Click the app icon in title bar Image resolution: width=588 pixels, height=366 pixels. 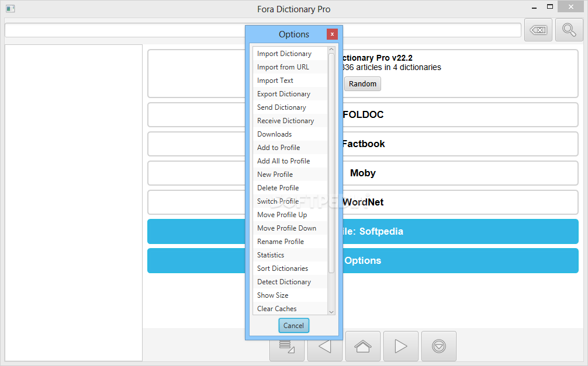[10, 9]
